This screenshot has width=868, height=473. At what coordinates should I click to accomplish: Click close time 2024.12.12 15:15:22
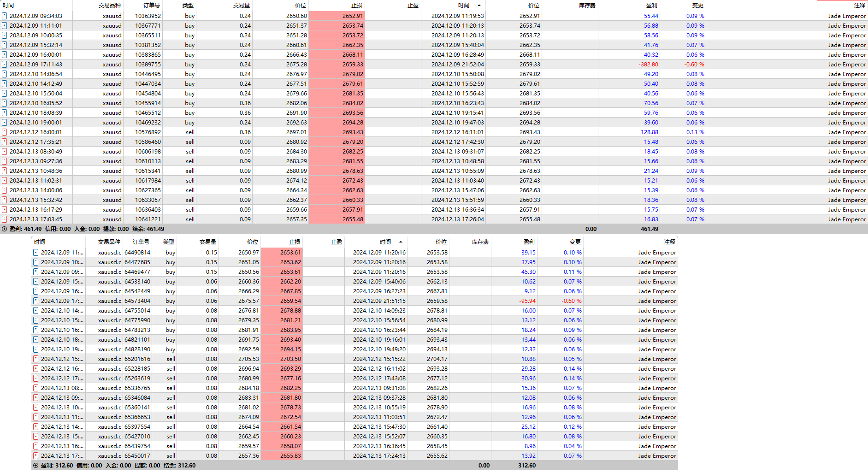pyautogui.click(x=379, y=359)
